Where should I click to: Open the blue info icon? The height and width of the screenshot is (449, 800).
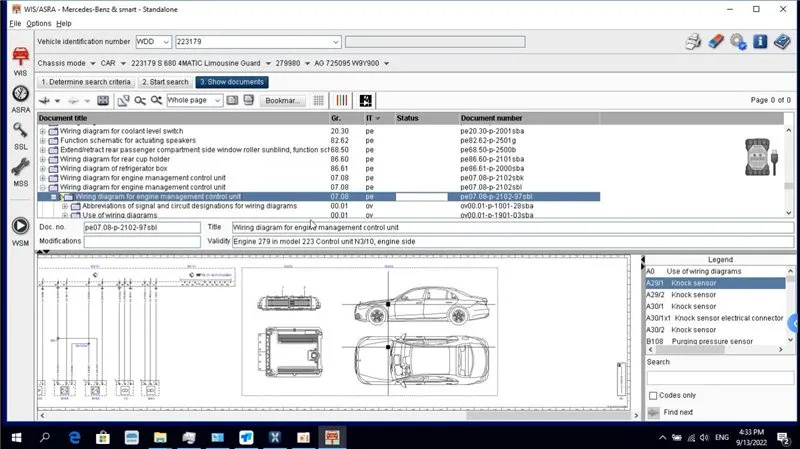[x=760, y=41]
